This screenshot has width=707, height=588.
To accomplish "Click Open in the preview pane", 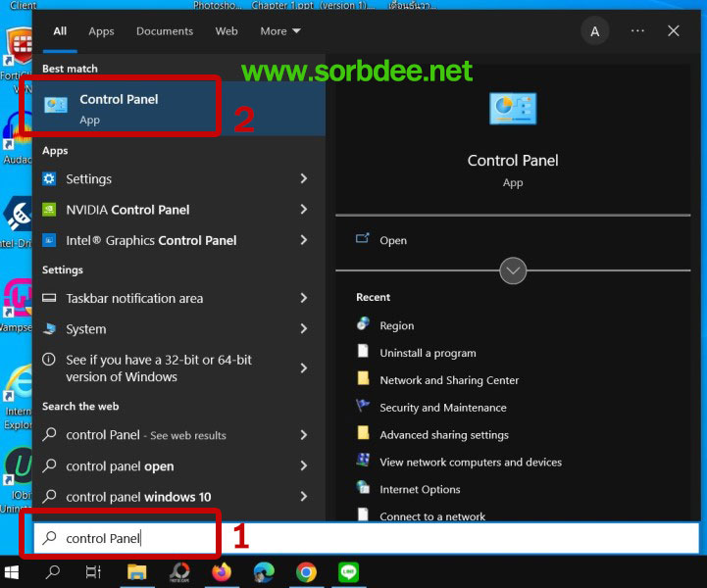I will click(393, 240).
